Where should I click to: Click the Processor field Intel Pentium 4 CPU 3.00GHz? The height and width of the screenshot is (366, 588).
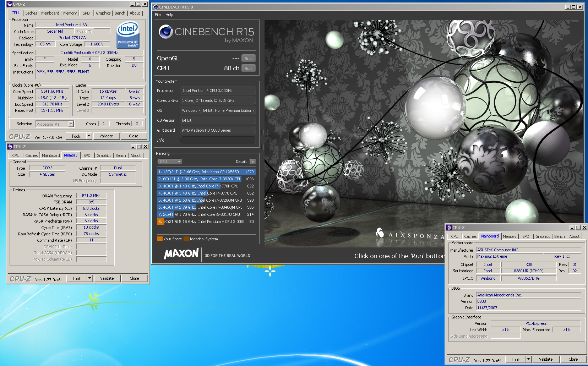point(218,91)
